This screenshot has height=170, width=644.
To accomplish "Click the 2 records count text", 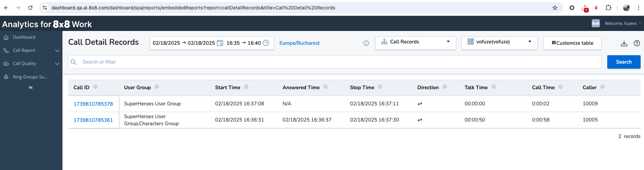I will [x=629, y=136].
